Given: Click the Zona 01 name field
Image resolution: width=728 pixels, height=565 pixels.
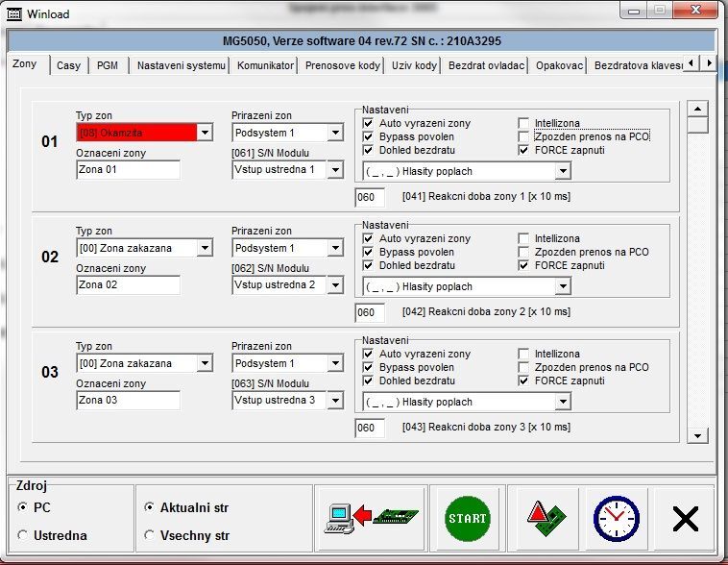Looking at the screenshot, I should 128,170.
